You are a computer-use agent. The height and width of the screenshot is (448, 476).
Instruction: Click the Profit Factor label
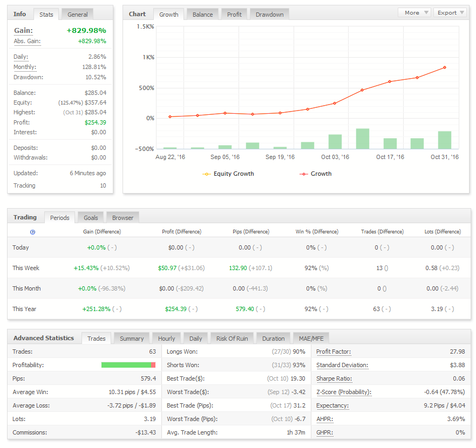point(334,351)
